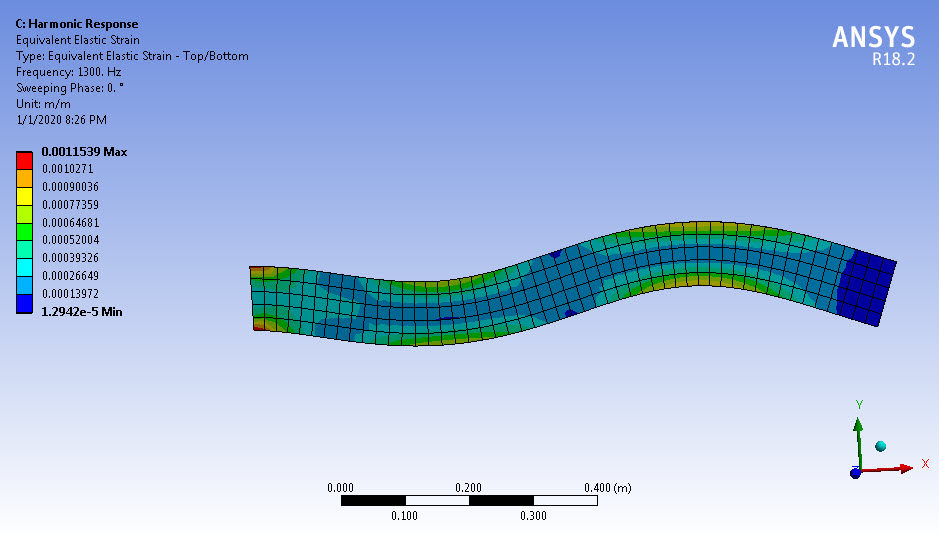This screenshot has height=540, width=939.
Task: Click the 0.00064681 legend value
Action: tap(70, 223)
